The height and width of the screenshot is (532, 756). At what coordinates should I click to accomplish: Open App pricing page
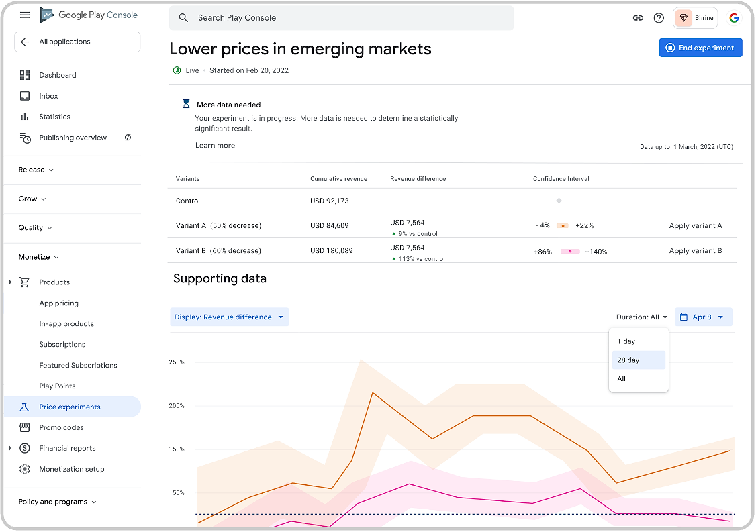click(59, 303)
